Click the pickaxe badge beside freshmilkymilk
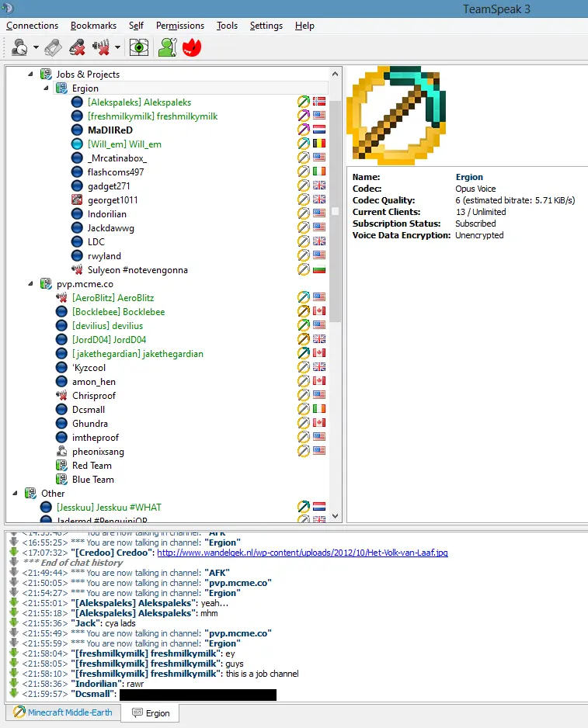Viewport: 588px width, 728px height. tap(304, 116)
